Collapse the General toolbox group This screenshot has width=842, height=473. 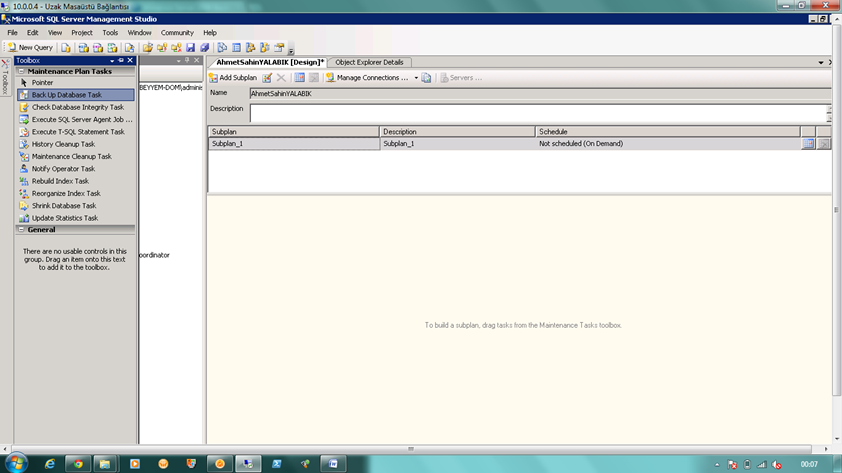(21, 230)
